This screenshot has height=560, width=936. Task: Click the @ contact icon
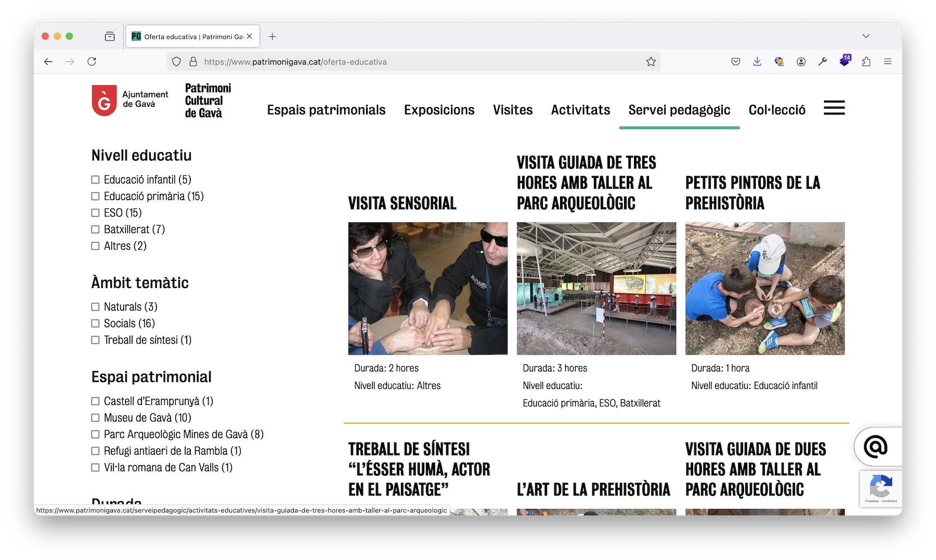[x=876, y=447]
